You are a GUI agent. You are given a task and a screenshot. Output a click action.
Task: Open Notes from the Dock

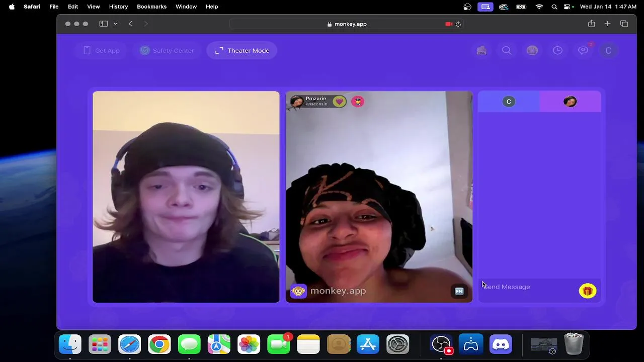point(308,344)
